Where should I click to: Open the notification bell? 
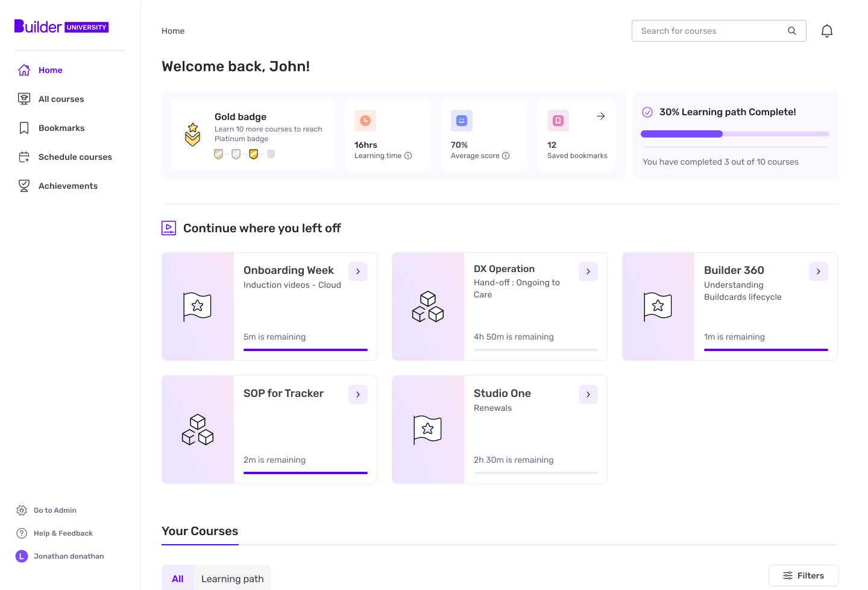[827, 30]
